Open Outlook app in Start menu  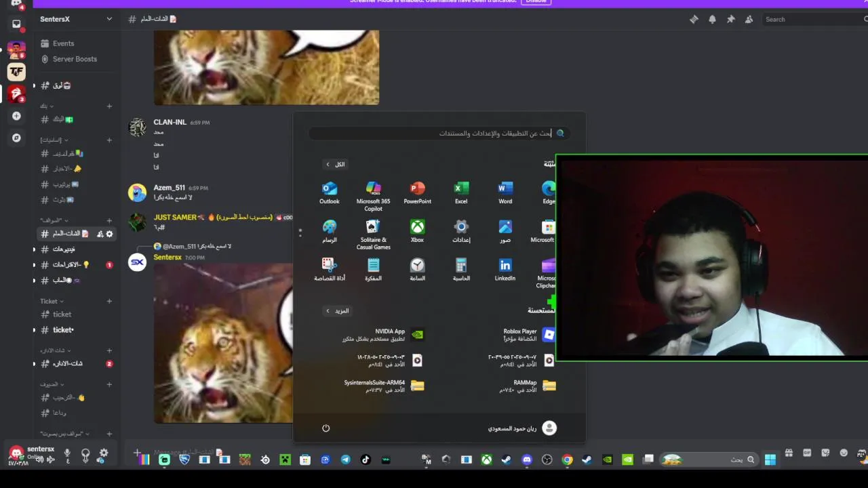[x=330, y=192]
